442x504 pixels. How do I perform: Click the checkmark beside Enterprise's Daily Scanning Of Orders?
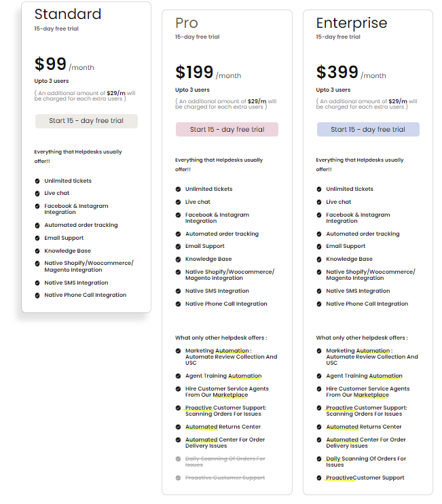tap(319, 459)
